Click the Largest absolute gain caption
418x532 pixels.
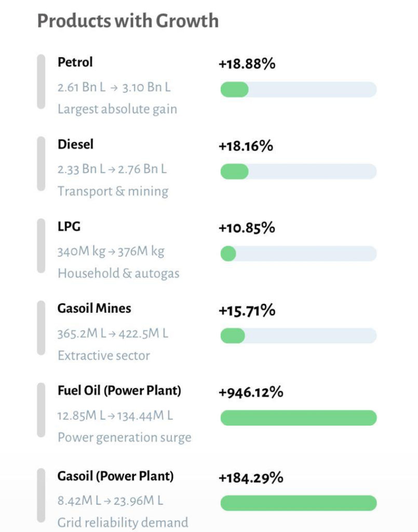(117, 109)
